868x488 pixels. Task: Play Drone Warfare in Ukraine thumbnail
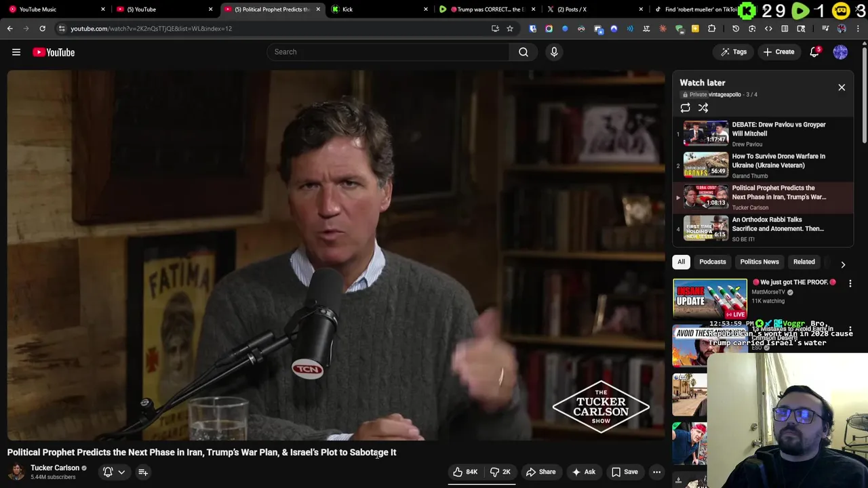(705, 165)
